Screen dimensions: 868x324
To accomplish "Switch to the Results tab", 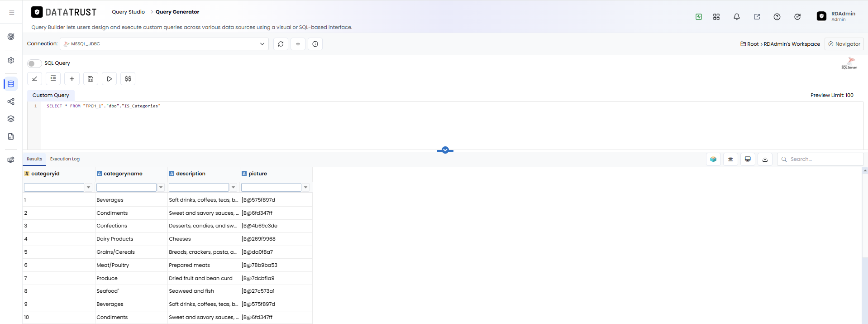I will coord(34,159).
